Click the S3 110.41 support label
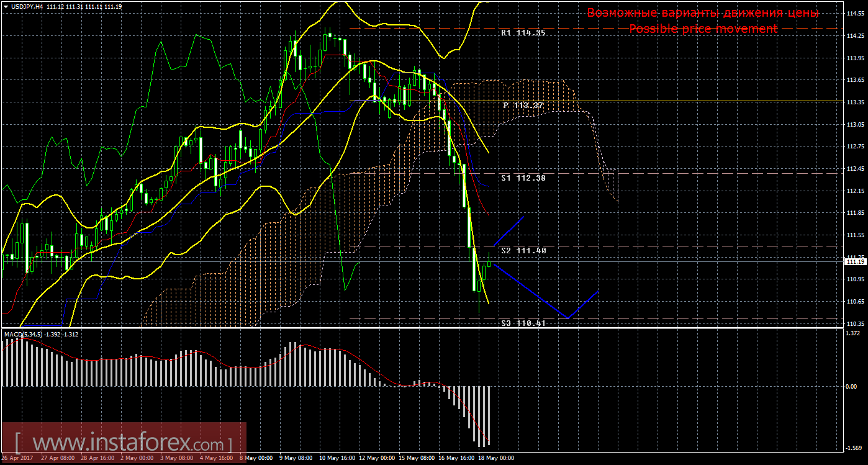 click(523, 323)
